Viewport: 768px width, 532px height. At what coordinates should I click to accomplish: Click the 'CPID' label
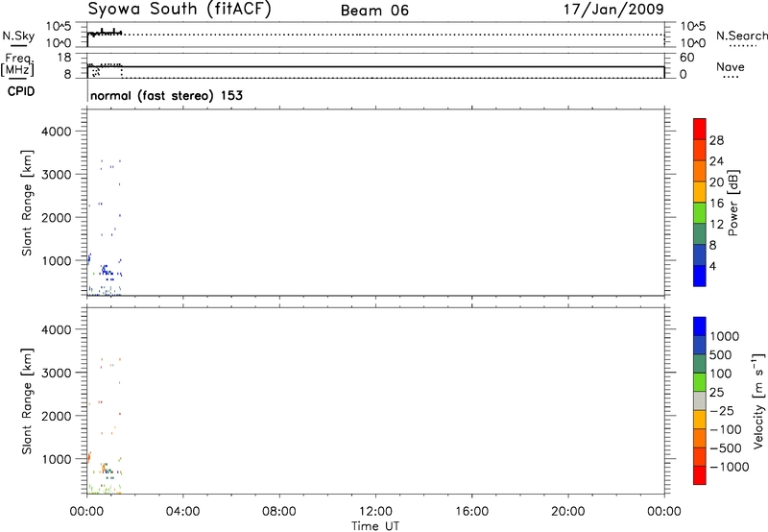pos(21,91)
